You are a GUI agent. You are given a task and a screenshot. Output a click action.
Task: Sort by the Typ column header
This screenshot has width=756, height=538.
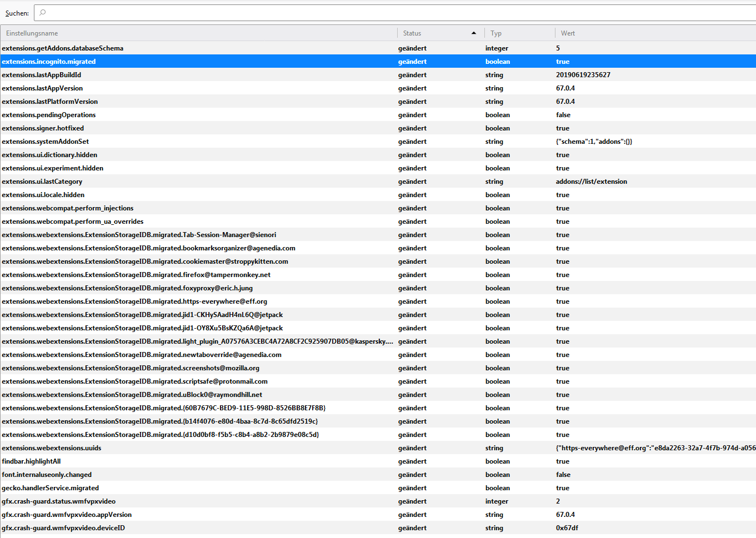click(496, 33)
